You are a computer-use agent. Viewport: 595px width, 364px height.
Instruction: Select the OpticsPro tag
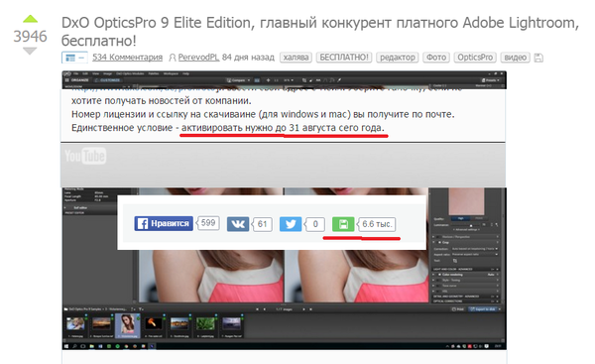[475, 58]
